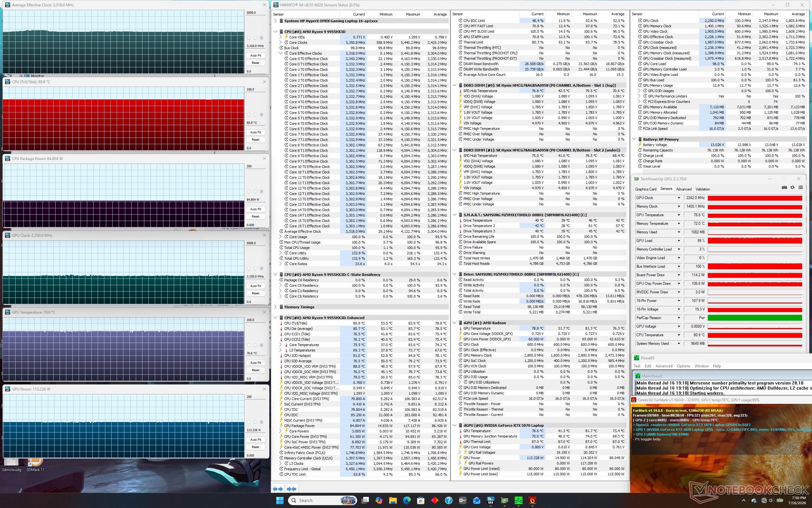Open the Validation tab in GPU-Z
The height and width of the screenshot is (508, 812).
pyautogui.click(x=703, y=189)
